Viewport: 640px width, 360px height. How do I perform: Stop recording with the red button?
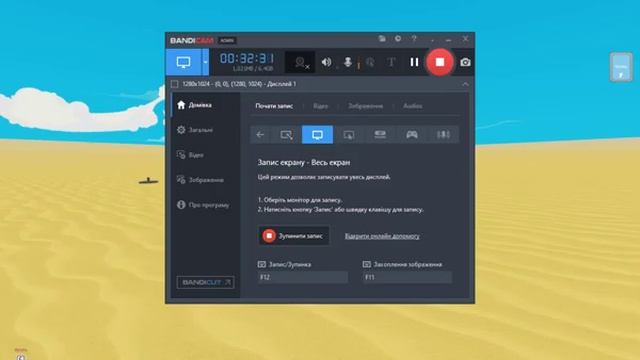[x=440, y=62]
